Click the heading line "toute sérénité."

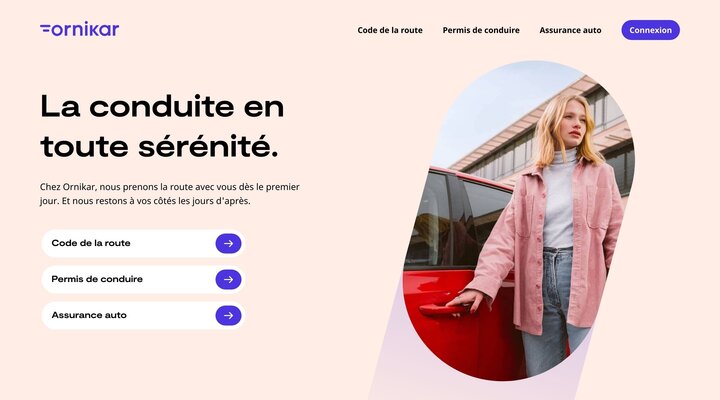tap(159, 146)
